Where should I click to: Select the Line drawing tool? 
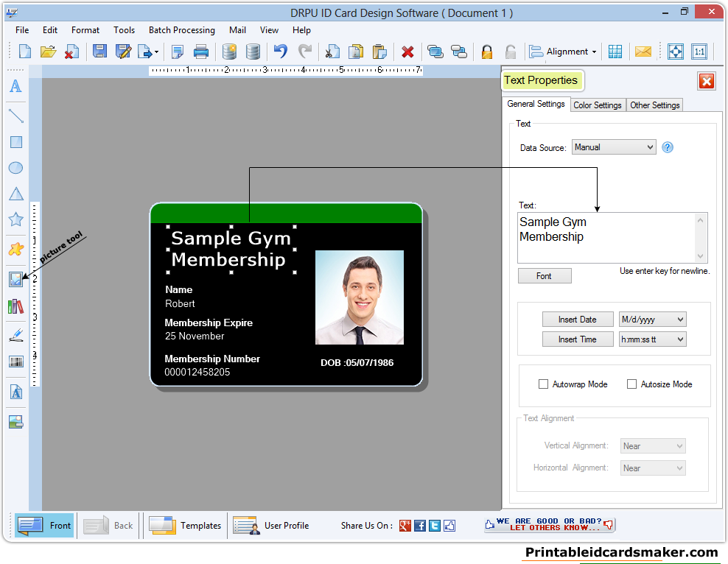click(x=16, y=116)
